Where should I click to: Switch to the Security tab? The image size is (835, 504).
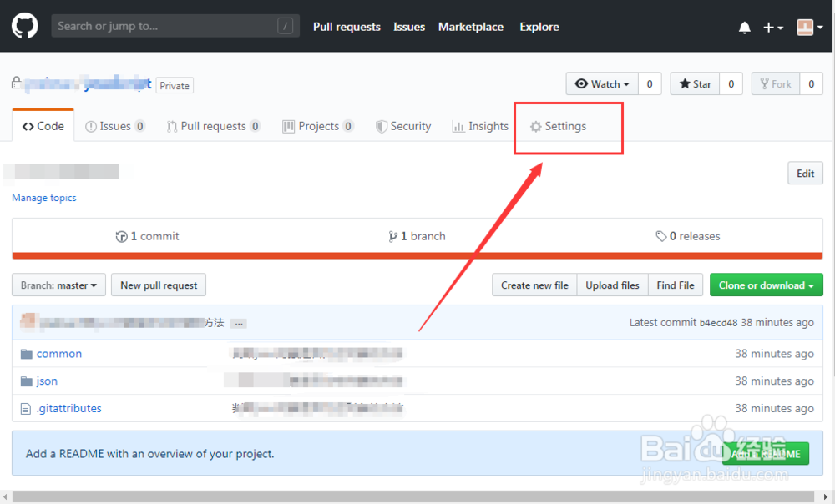click(x=403, y=126)
